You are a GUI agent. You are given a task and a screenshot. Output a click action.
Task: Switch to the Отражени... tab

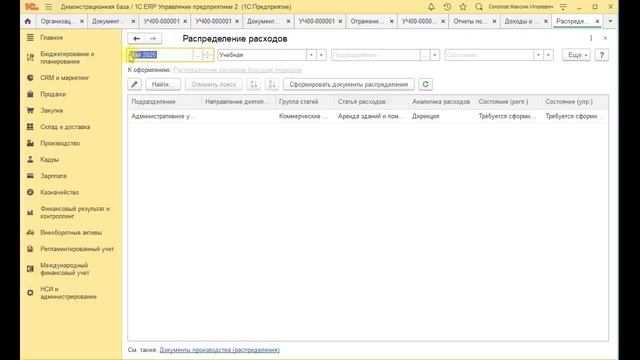pyautogui.click(x=366, y=21)
